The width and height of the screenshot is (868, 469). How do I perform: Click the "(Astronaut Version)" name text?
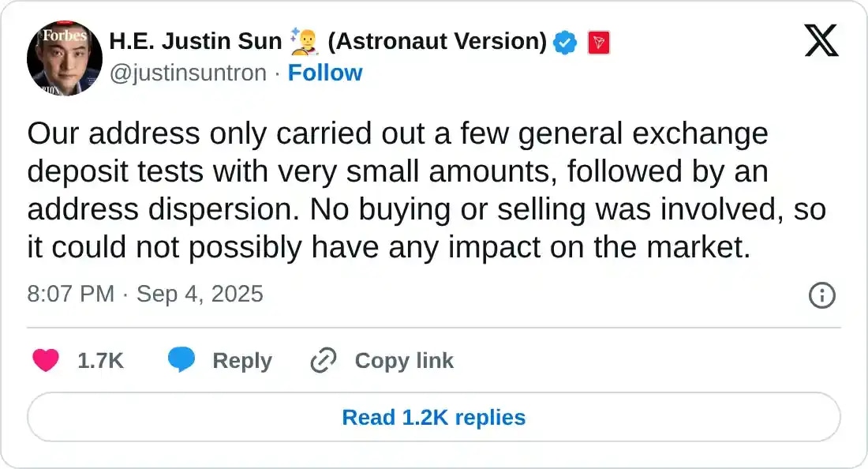[436, 43]
